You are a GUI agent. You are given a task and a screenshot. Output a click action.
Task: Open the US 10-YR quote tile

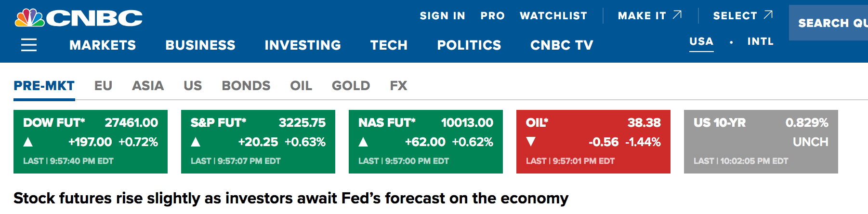tap(761, 141)
